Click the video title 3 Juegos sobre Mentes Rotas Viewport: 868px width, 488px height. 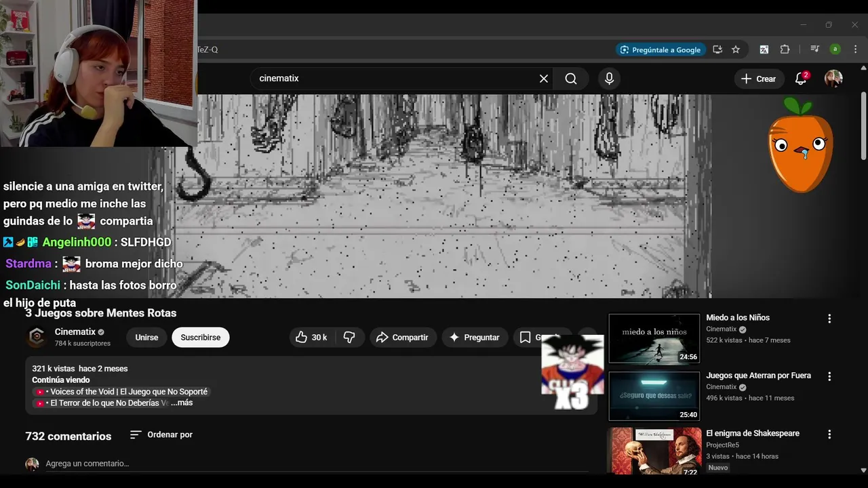coord(101,313)
